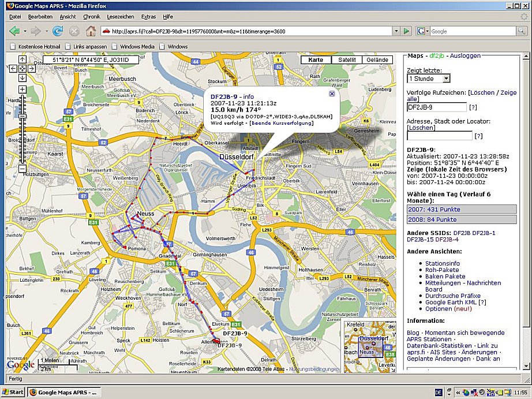
Task: Pan the map down
Action: [x=23, y=78]
